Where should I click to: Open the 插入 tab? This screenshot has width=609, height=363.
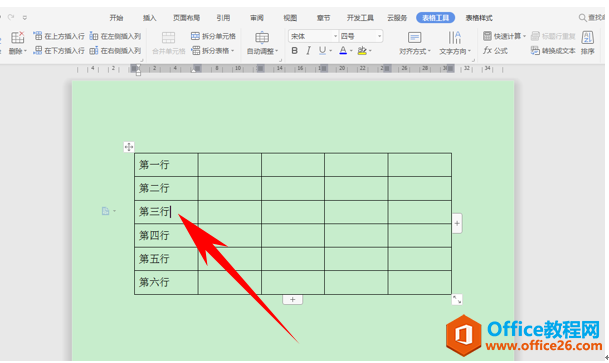[150, 17]
